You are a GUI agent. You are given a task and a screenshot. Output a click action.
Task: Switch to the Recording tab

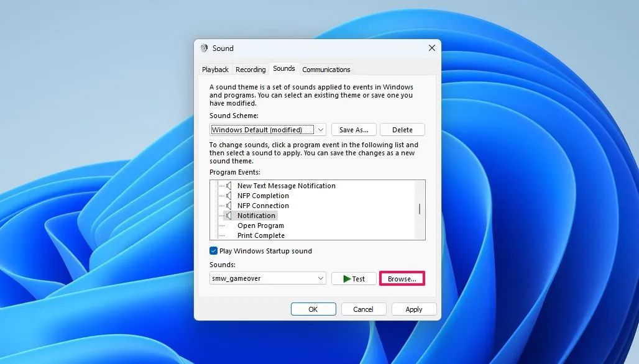(251, 70)
